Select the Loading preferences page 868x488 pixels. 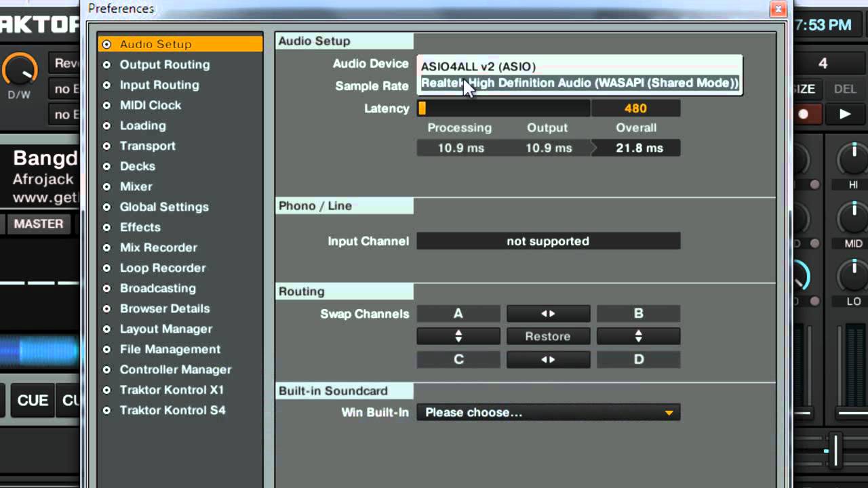[142, 125]
